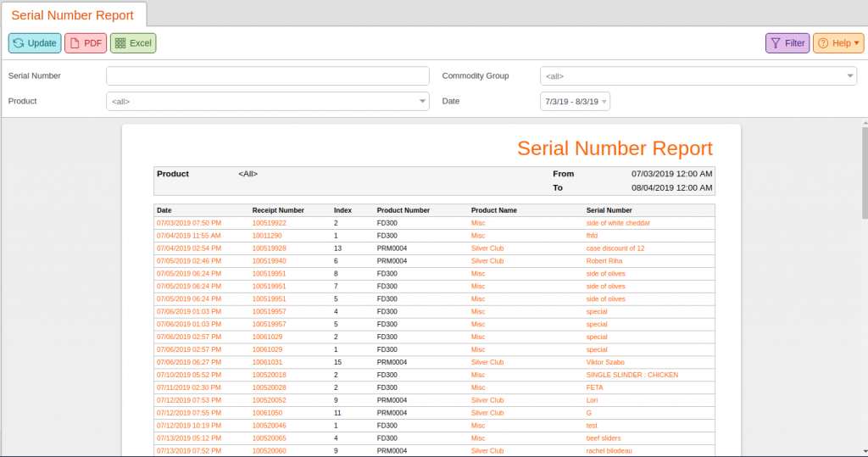Click the PDF document icon
The height and width of the screenshot is (457, 868).
point(75,43)
